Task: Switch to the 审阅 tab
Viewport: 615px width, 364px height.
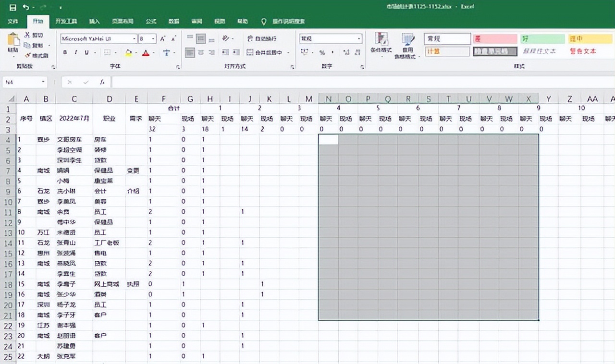Action: pos(197,22)
